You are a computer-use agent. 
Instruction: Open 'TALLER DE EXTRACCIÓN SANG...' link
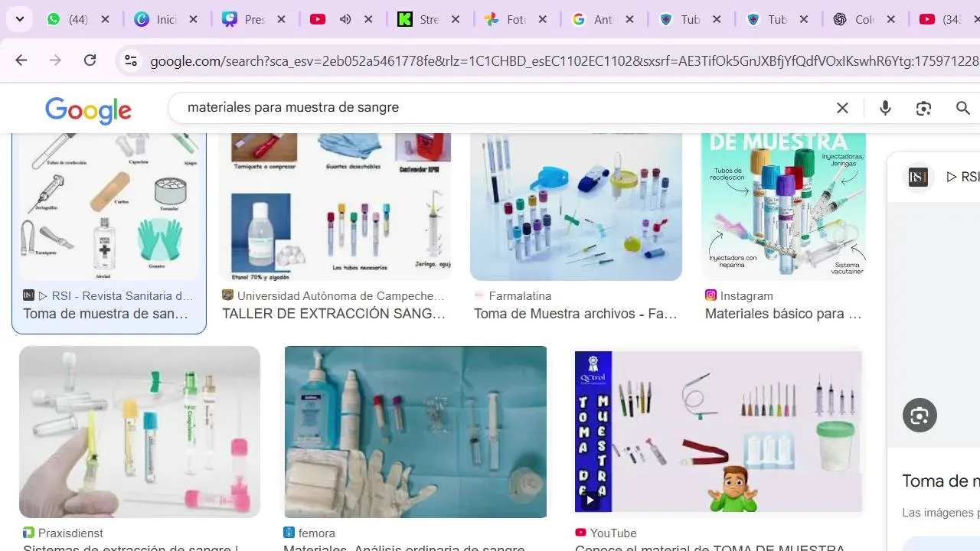(x=334, y=314)
